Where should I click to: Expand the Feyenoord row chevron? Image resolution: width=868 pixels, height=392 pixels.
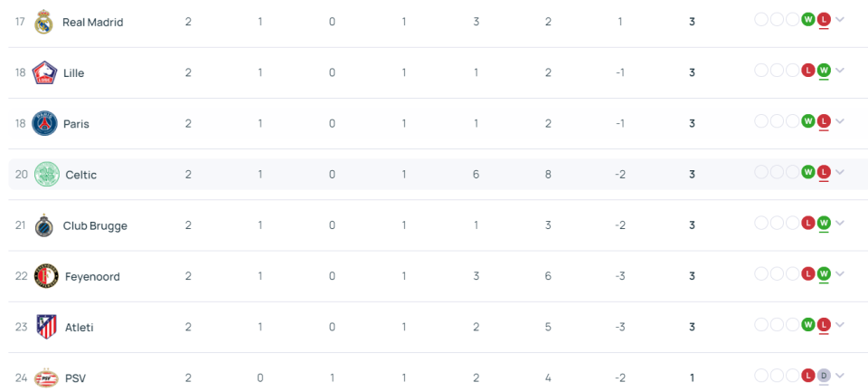coord(839,274)
